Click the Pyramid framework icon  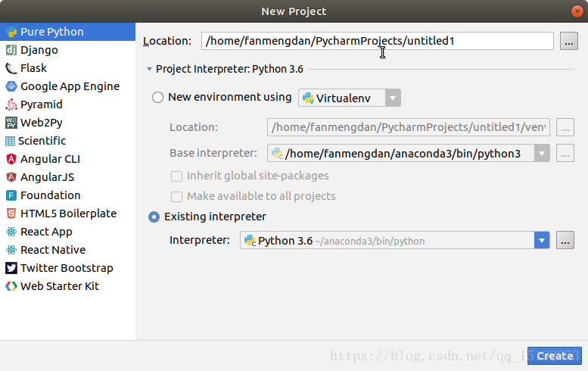coord(11,104)
